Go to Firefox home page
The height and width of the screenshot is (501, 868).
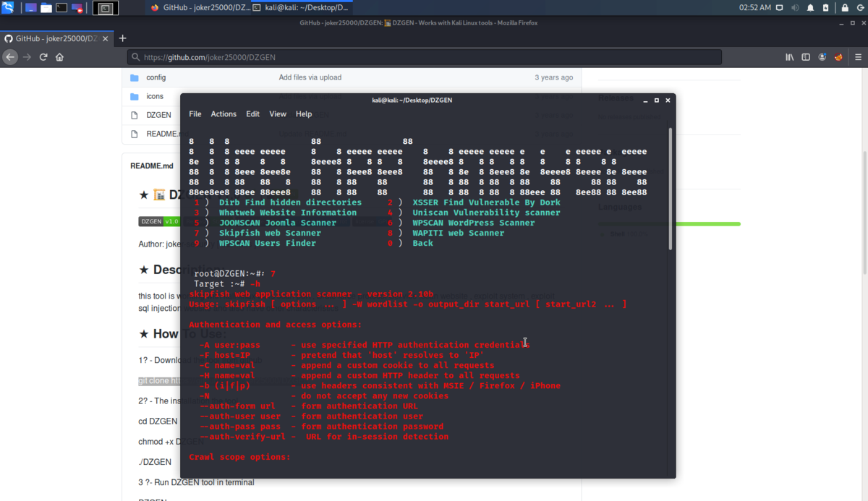coord(59,57)
